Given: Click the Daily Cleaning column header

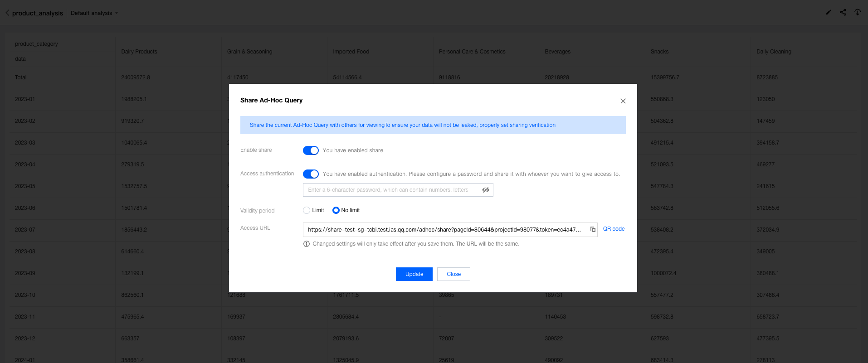Looking at the screenshot, I should click(x=774, y=52).
